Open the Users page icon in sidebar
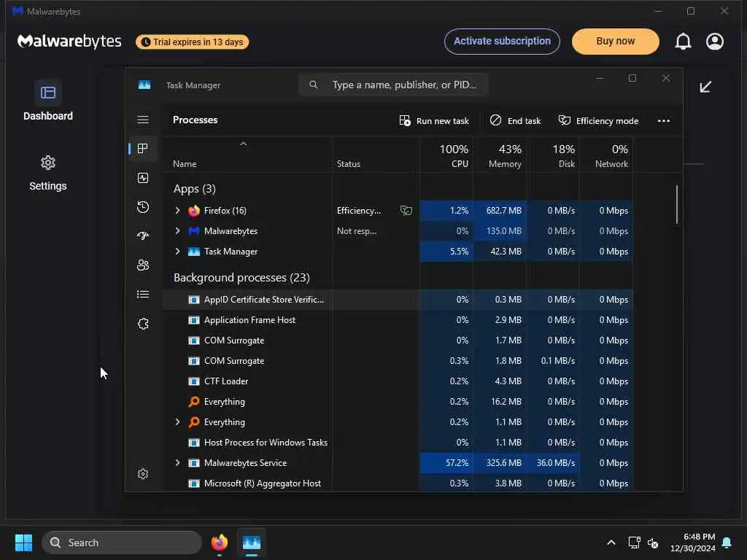This screenshot has height=560, width=747. (x=143, y=265)
